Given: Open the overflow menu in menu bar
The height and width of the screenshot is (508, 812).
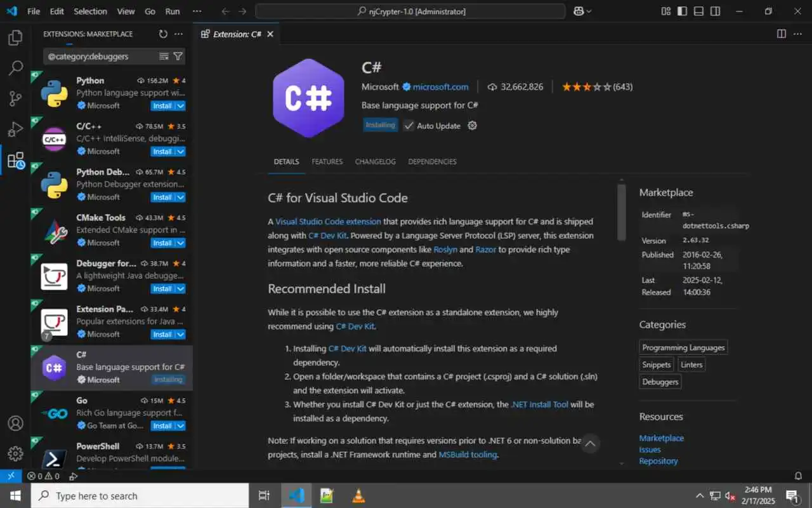Looking at the screenshot, I should (x=197, y=11).
